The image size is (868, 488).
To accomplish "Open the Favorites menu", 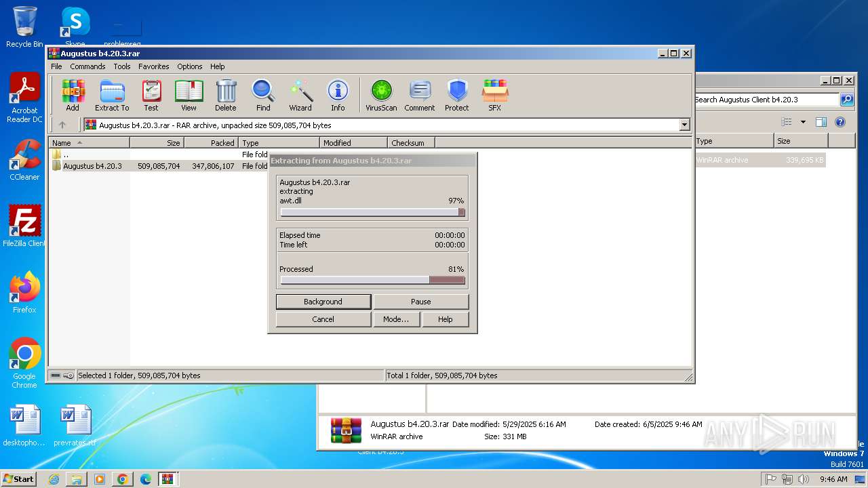I will [154, 66].
